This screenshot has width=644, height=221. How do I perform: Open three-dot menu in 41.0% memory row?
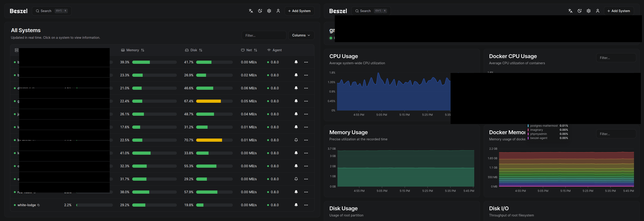pos(306,153)
